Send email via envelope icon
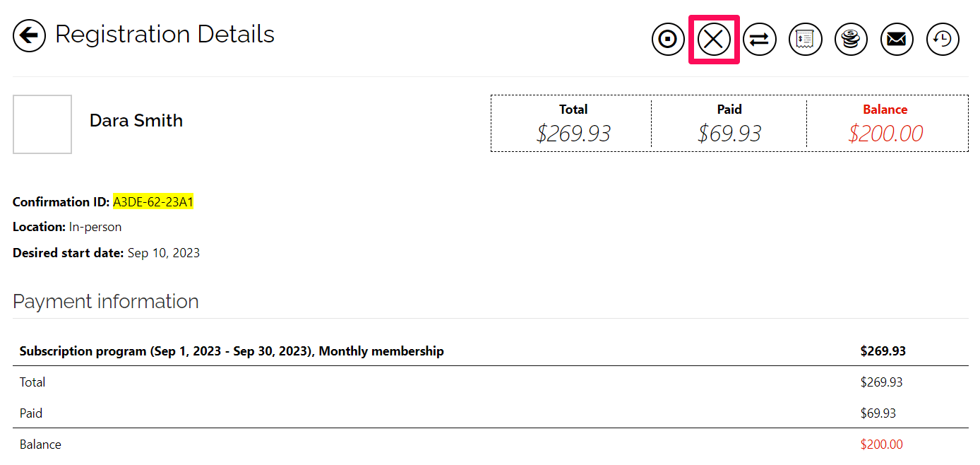The height and width of the screenshot is (465, 980). (x=897, y=40)
